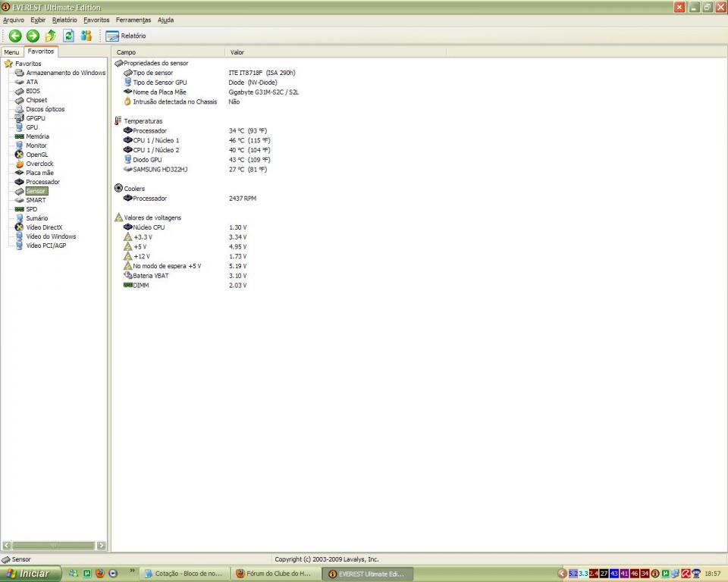
Task: Select the BIOS chip icon in the tree
Action: (19, 91)
